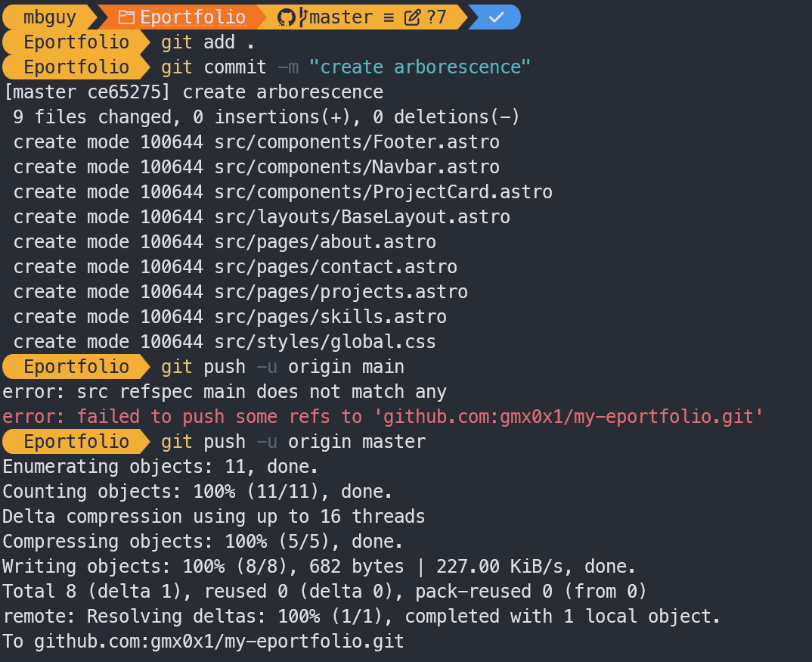Click the github.com URL in red error line

click(574, 417)
